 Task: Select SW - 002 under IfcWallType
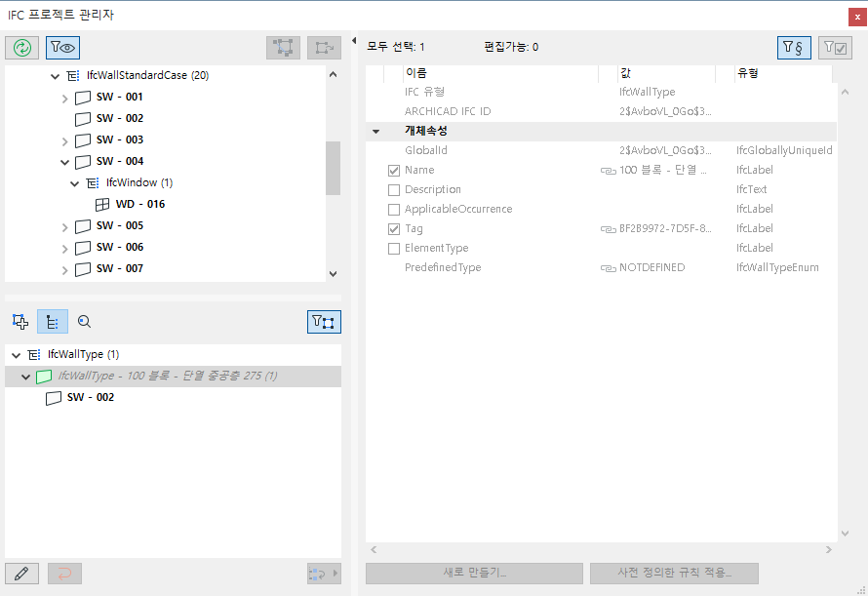pyautogui.click(x=91, y=397)
